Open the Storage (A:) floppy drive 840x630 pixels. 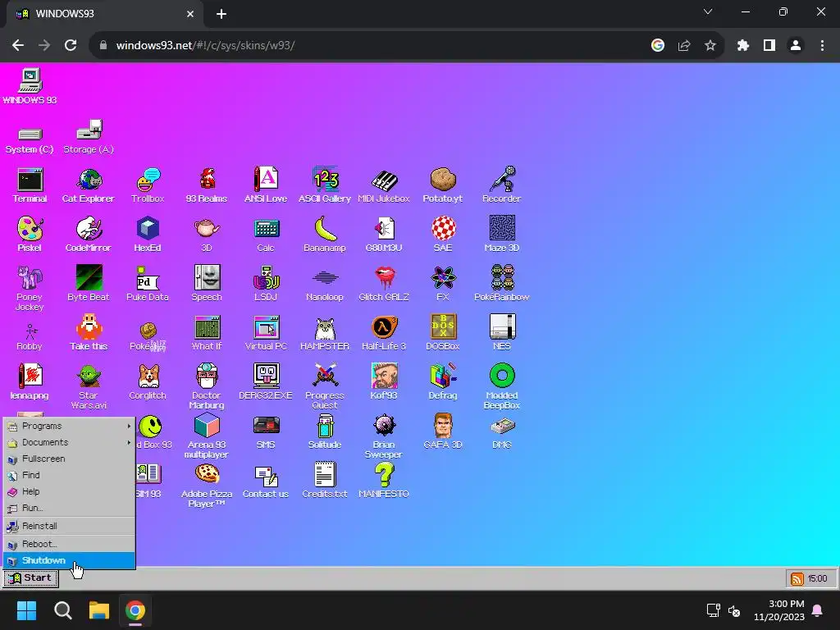tap(89, 137)
